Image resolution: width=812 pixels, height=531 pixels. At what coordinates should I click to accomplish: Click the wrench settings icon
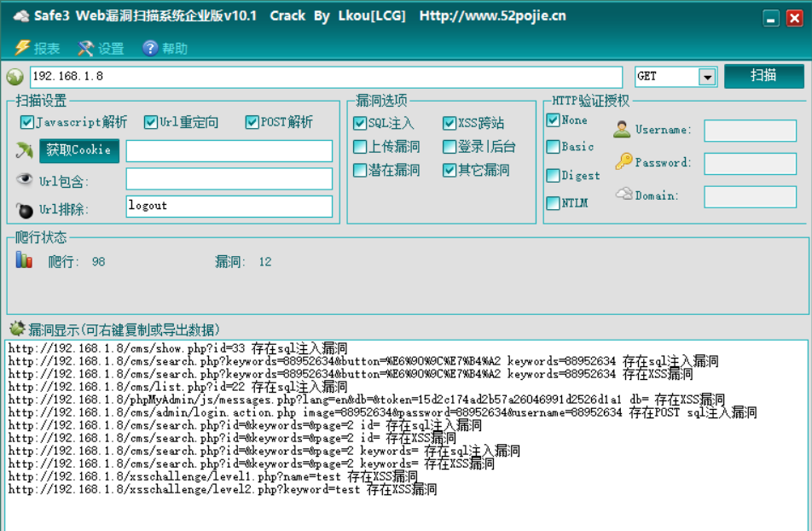tap(85, 48)
